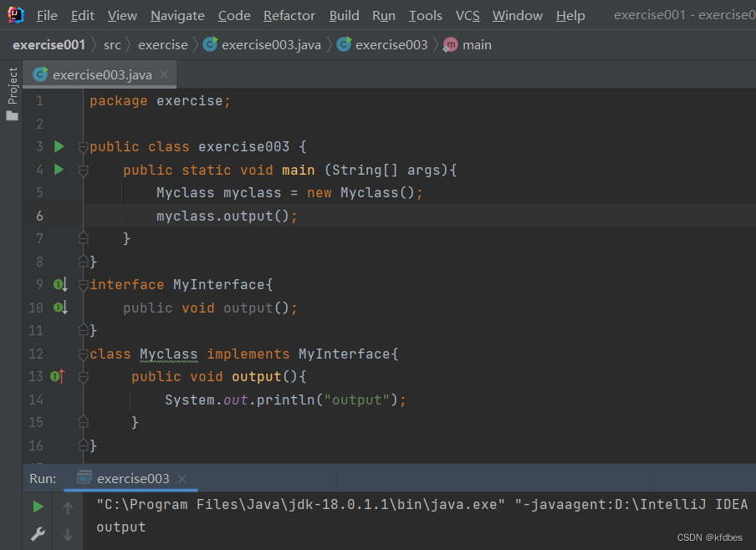756x550 pixels.
Task: Fold the MyInterface block at line 9
Action: [x=83, y=285]
